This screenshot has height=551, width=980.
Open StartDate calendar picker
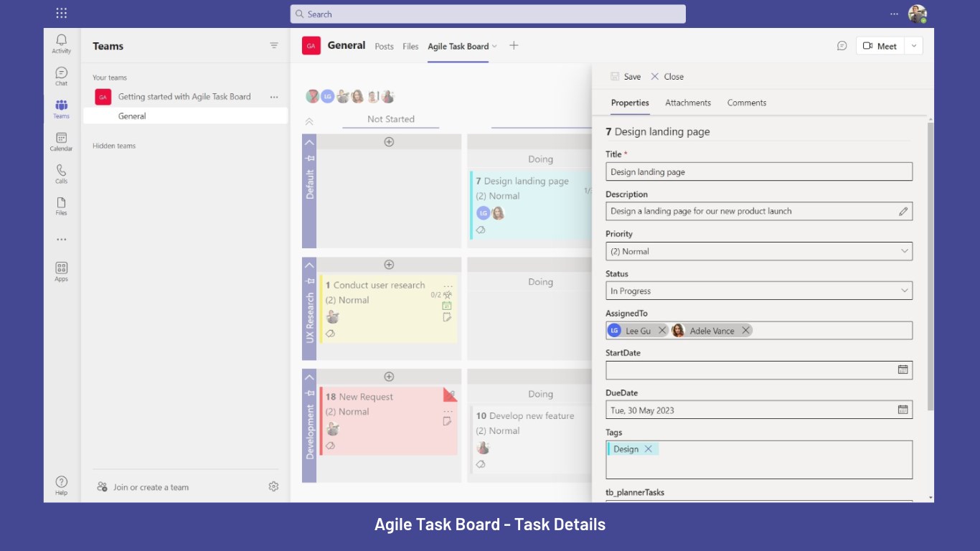point(903,369)
